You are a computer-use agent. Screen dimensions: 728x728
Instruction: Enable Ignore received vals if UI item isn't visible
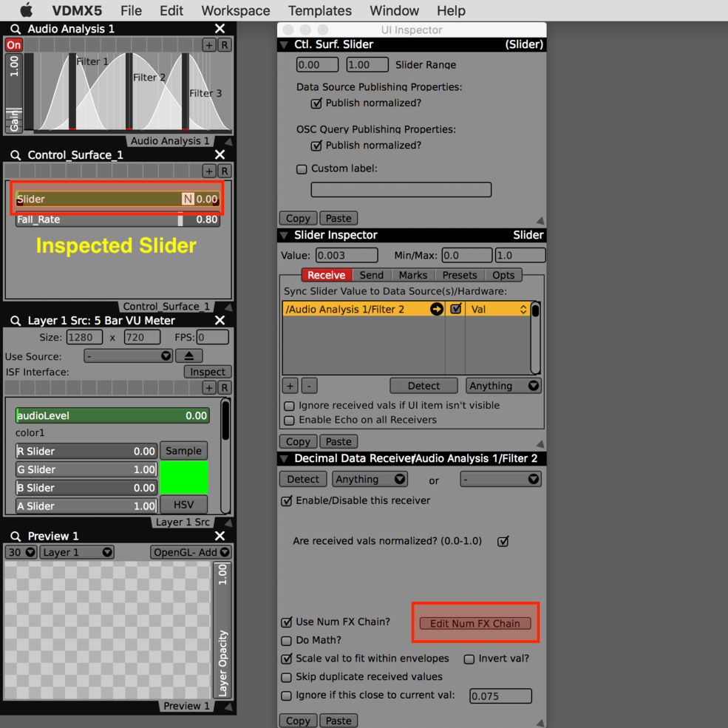[289, 406]
